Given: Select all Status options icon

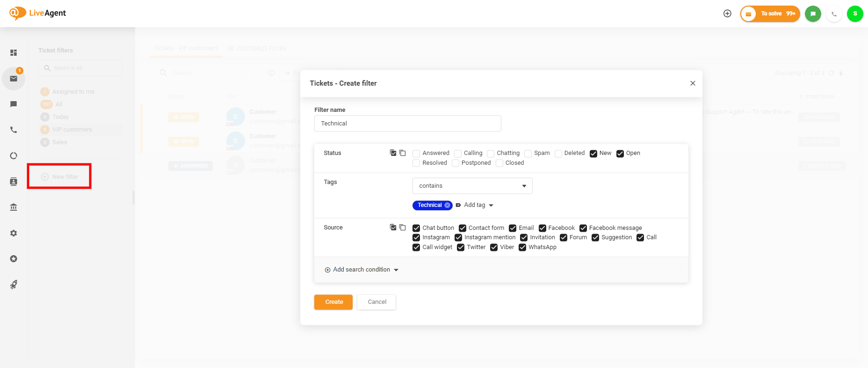Looking at the screenshot, I should pos(393,153).
